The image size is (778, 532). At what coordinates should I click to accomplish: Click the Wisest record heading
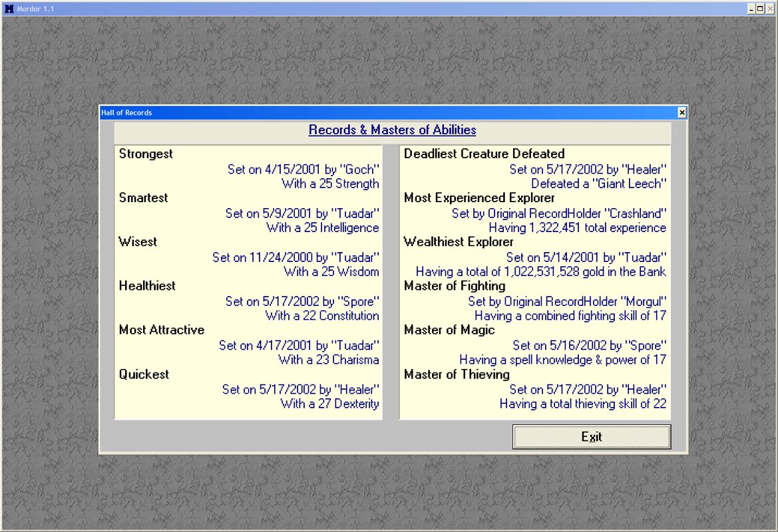point(138,241)
